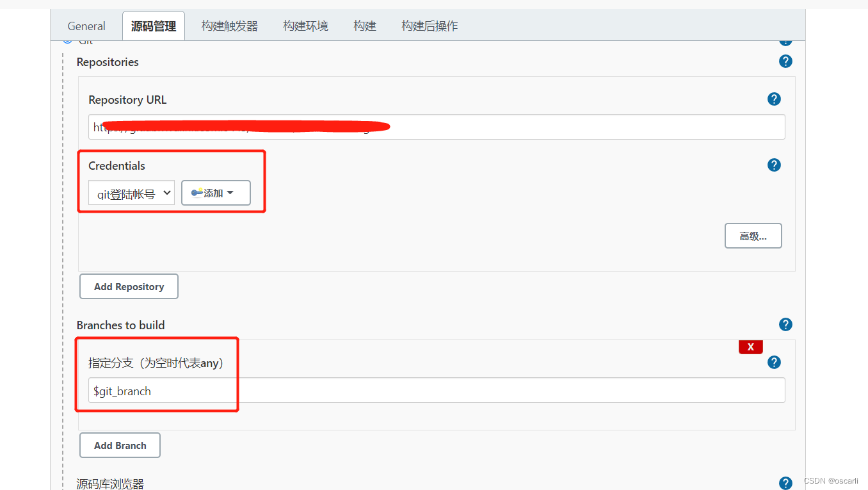This screenshot has height=490, width=868.
Task: Click the key icon on the 添加 button
Action: click(197, 192)
